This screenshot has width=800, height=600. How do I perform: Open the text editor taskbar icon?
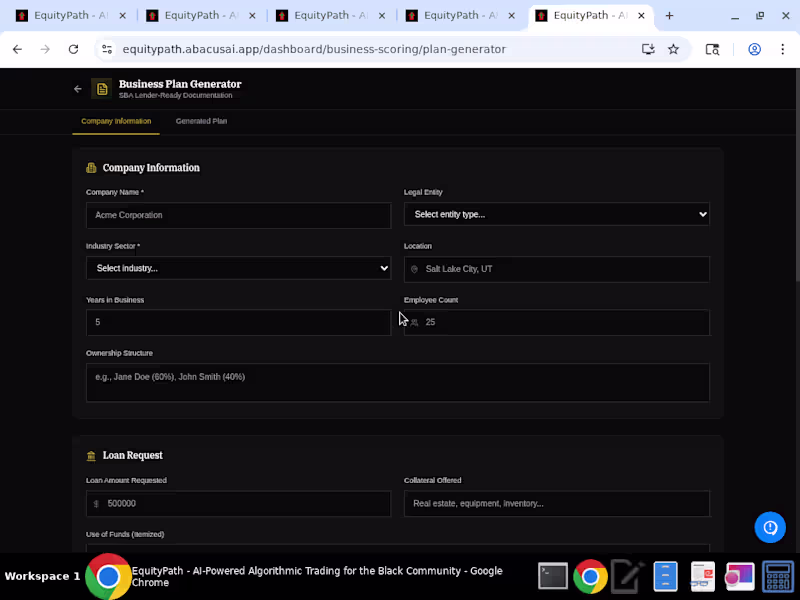[628, 577]
